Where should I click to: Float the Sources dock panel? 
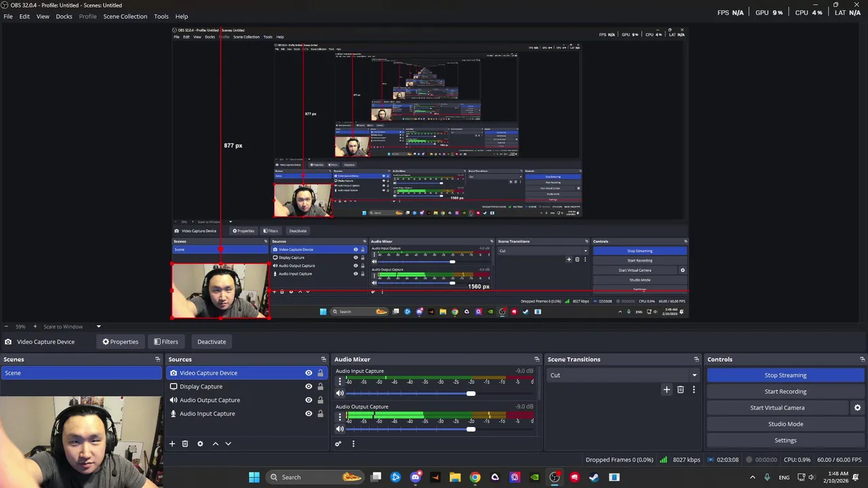323,359
